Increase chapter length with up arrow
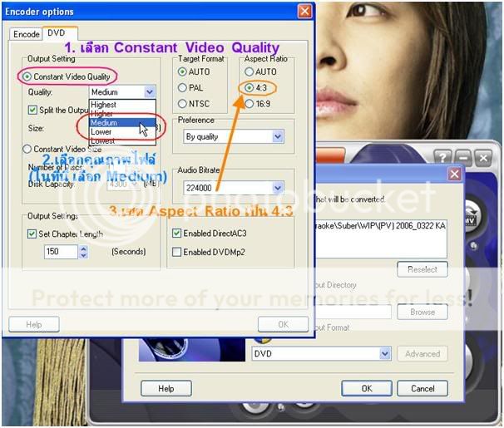504x428 pixels. [83, 248]
